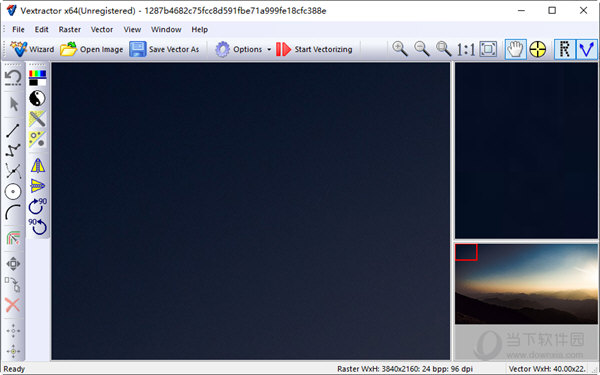Screen dimensions: 600x375
Task: Open the View menu
Action: (132, 29)
